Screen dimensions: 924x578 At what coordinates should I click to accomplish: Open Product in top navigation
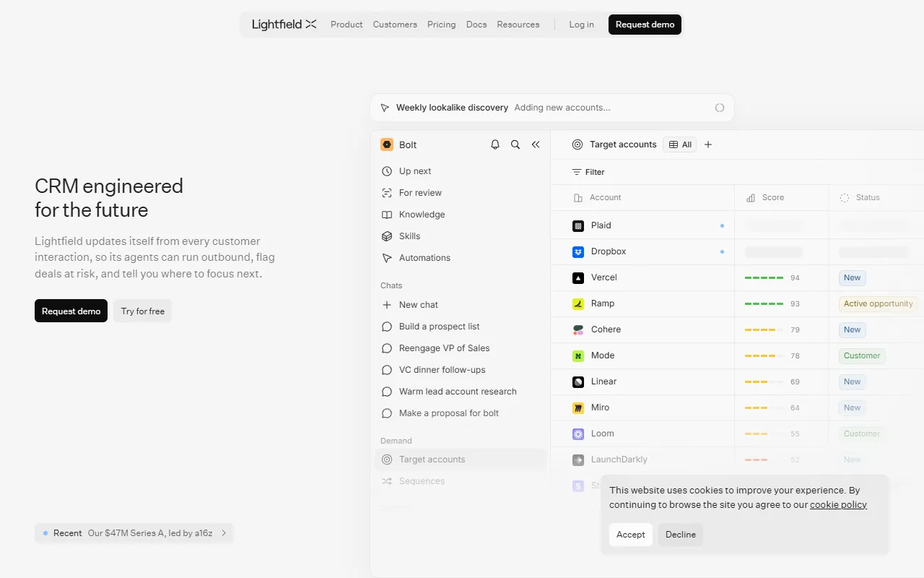(346, 25)
